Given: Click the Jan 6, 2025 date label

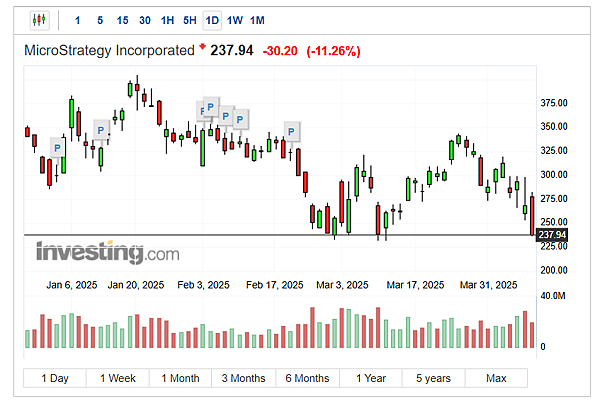Looking at the screenshot, I should click(x=72, y=285).
